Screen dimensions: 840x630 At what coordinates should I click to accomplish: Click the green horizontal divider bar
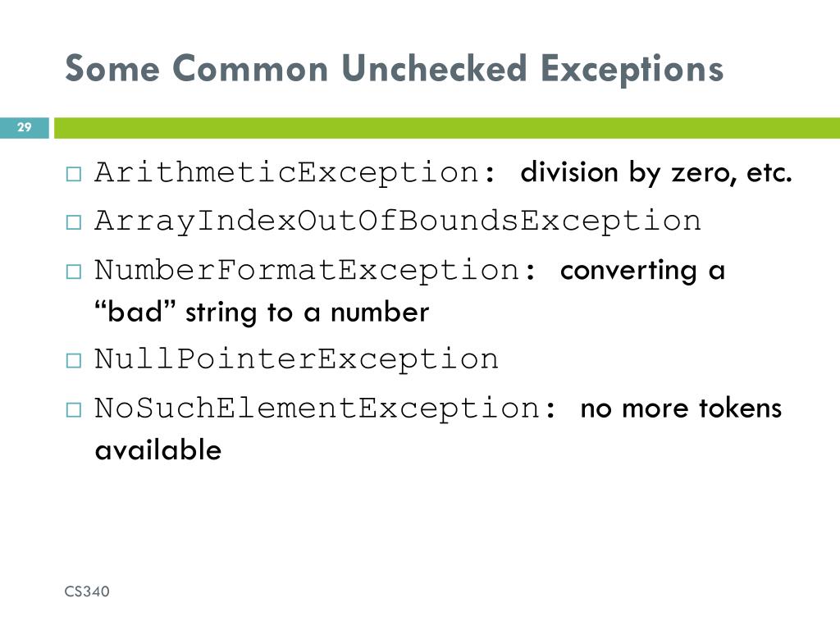click(x=447, y=127)
